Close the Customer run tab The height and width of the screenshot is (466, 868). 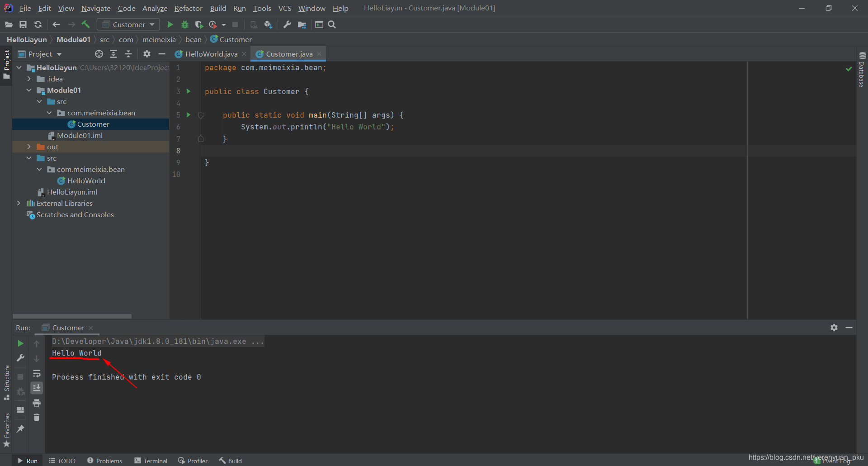pyautogui.click(x=91, y=328)
